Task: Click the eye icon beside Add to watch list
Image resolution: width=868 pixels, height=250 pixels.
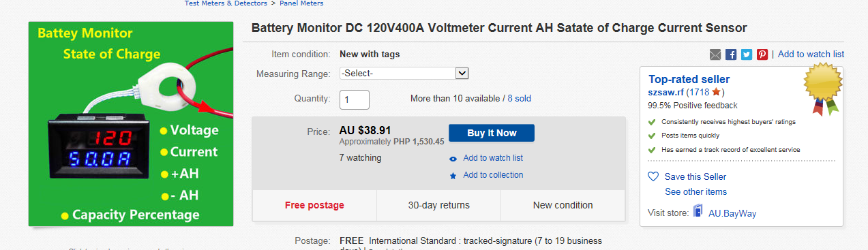Action: coord(453,159)
